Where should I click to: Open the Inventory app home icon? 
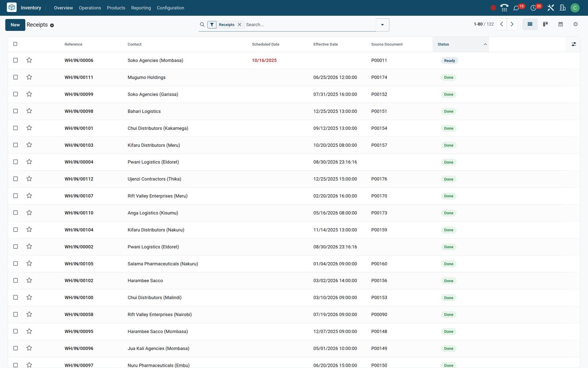[x=12, y=7]
